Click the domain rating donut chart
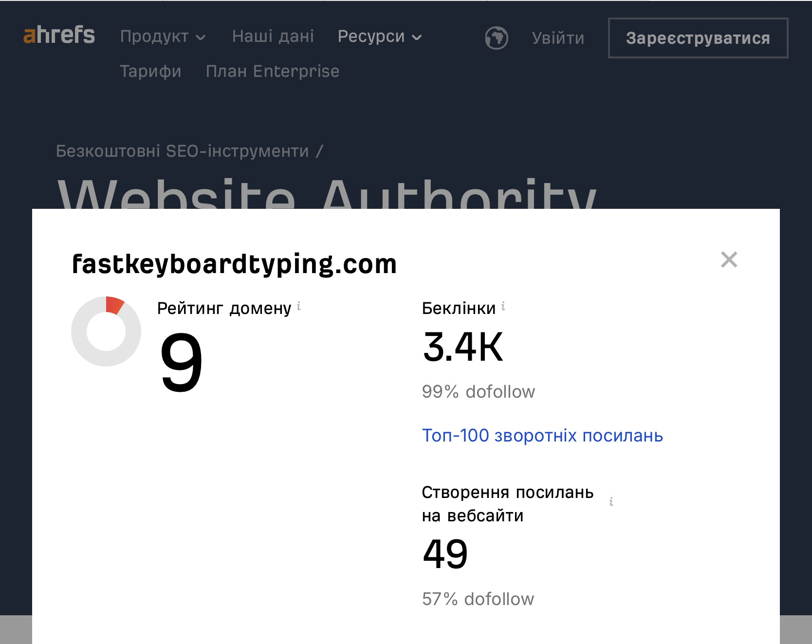The height and width of the screenshot is (644, 812). point(106,331)
